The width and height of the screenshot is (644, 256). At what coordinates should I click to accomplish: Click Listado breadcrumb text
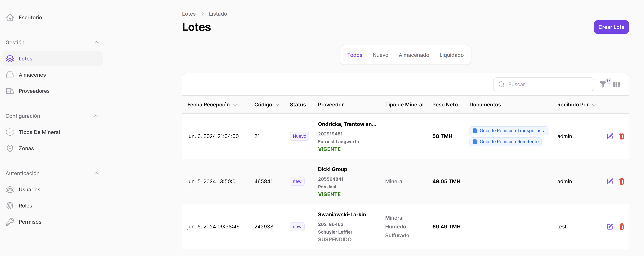218,14
